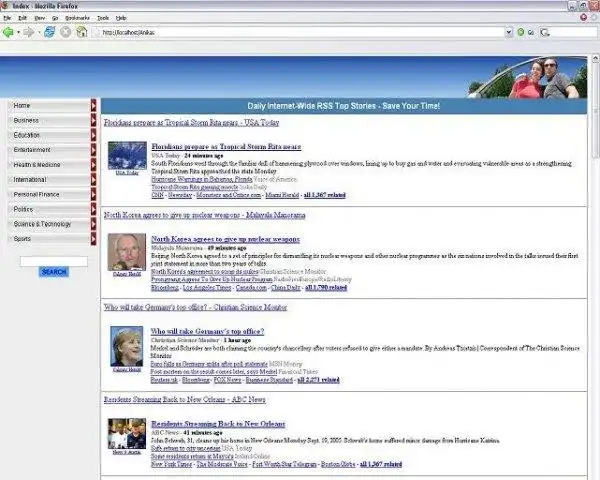Open the link ending in ABC News
This screenshot has height=480, width=600.
tap(184, 400)
